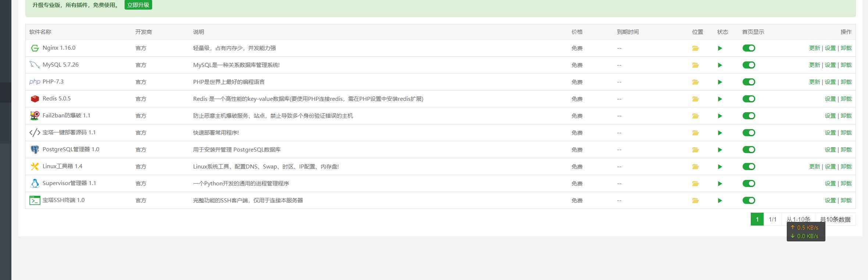868x280 pixels.
Task: Click MySQL status play icon
Action: (720, 65)
